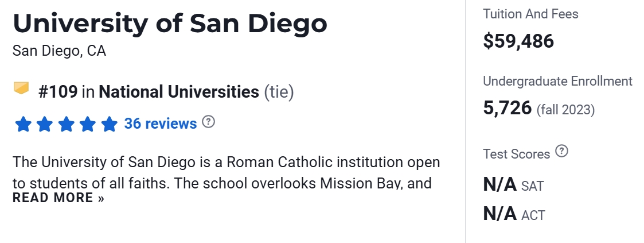Click the San Diego, CA location text
644x243 pixels.
59,51
